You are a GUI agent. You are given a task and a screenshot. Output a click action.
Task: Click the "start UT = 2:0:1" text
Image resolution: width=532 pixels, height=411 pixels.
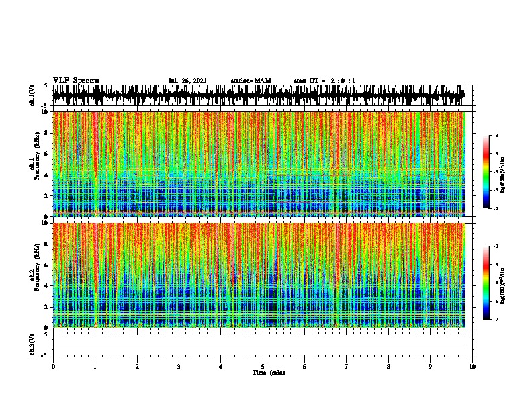tap(324, 81)
